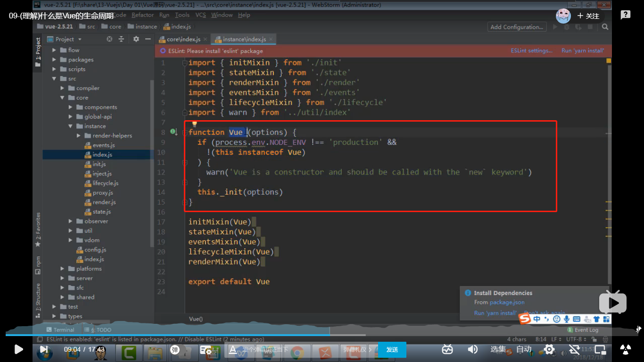Open the Terminal tool window
This screenshot has height=362, width=644.
[60, 329]
